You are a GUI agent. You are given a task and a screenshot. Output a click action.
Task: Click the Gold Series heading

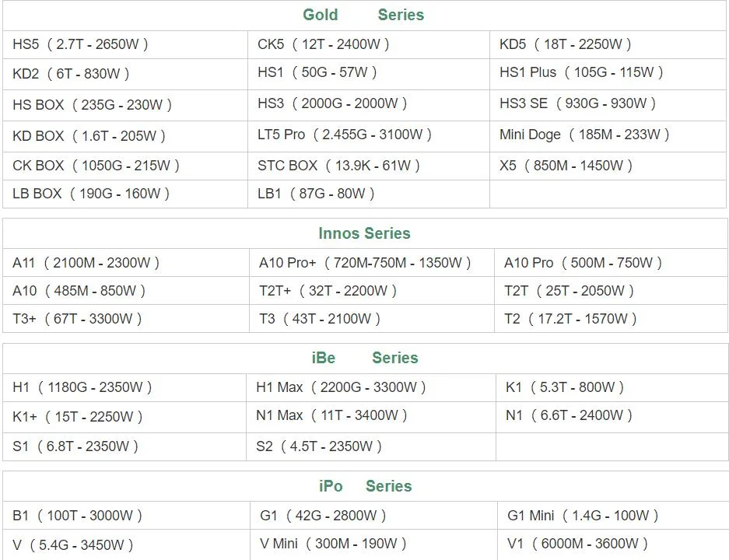click(x=363, y=15)
